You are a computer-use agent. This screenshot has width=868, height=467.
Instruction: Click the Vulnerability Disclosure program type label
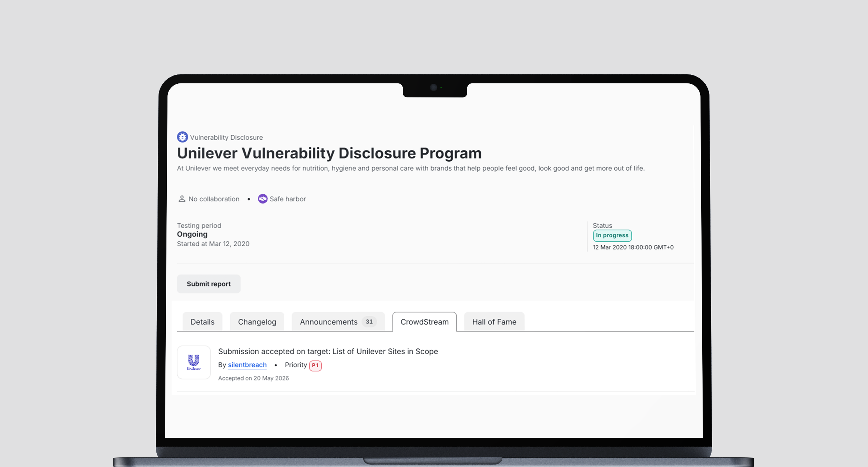(226, 137)
